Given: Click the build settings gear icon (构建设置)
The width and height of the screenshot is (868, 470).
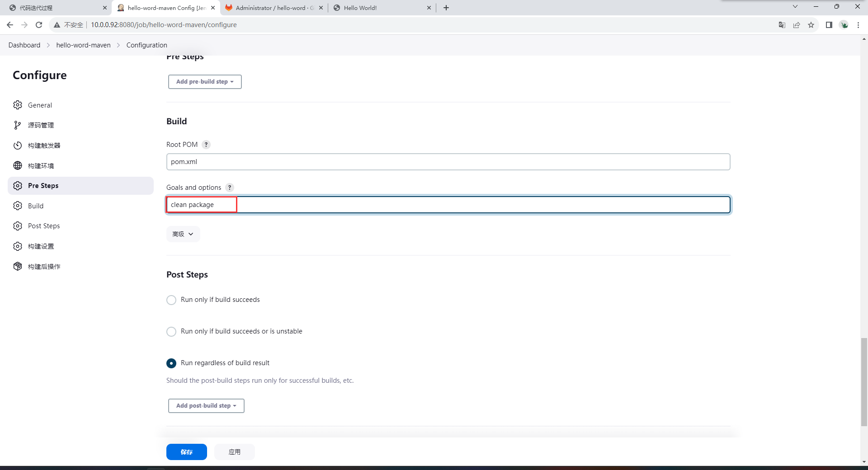Looking at the screenshot, I should pyautogui.click(x=18, y=246).
